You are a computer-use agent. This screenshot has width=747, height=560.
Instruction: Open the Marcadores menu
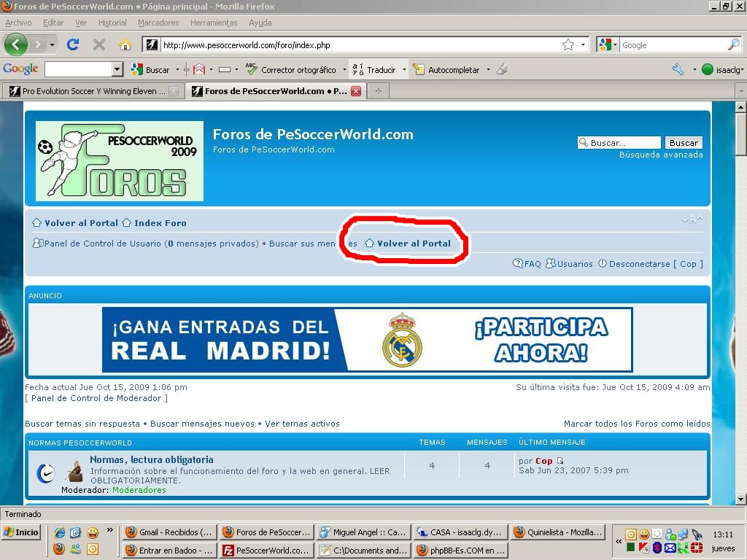[x=158, y=23]
